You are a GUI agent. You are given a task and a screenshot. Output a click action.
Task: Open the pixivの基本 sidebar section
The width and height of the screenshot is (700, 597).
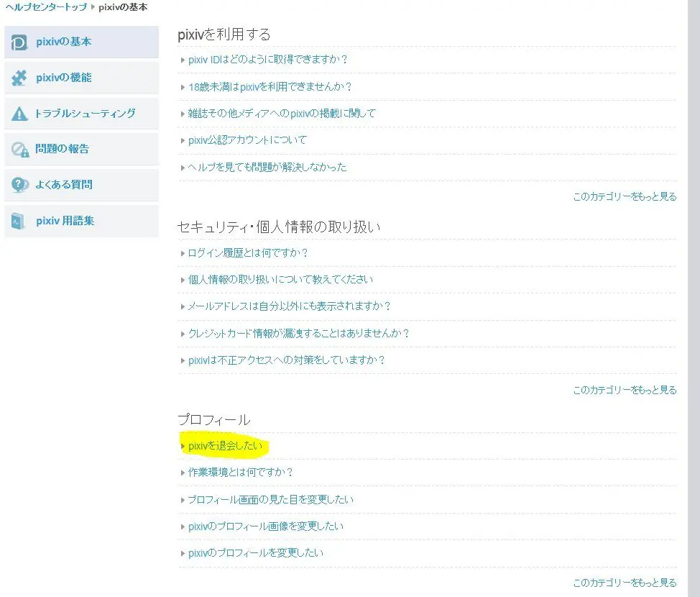pos(81,42)
